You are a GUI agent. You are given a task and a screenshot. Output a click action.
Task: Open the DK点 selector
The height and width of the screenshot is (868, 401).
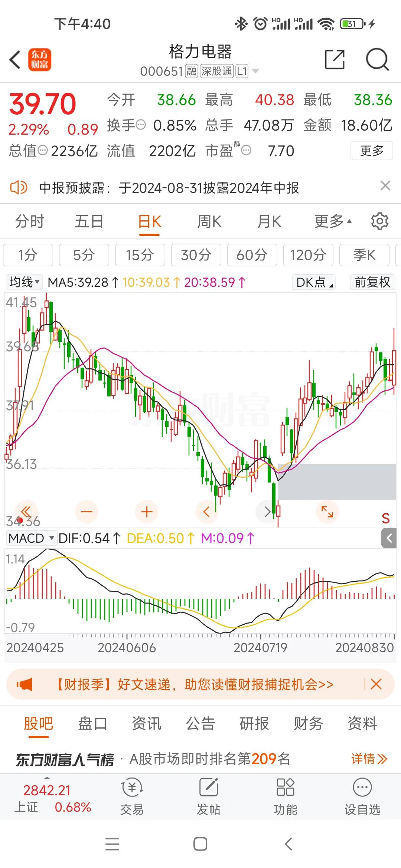coord(314,282)
